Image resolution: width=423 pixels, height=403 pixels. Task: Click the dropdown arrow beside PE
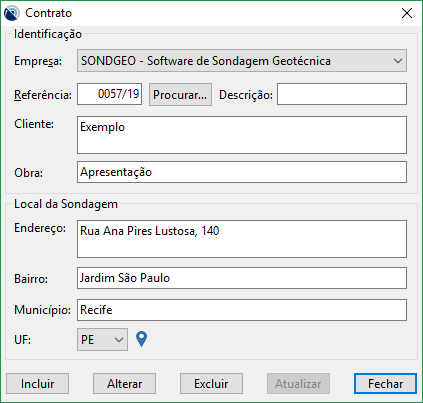click(x=119, y=340)
